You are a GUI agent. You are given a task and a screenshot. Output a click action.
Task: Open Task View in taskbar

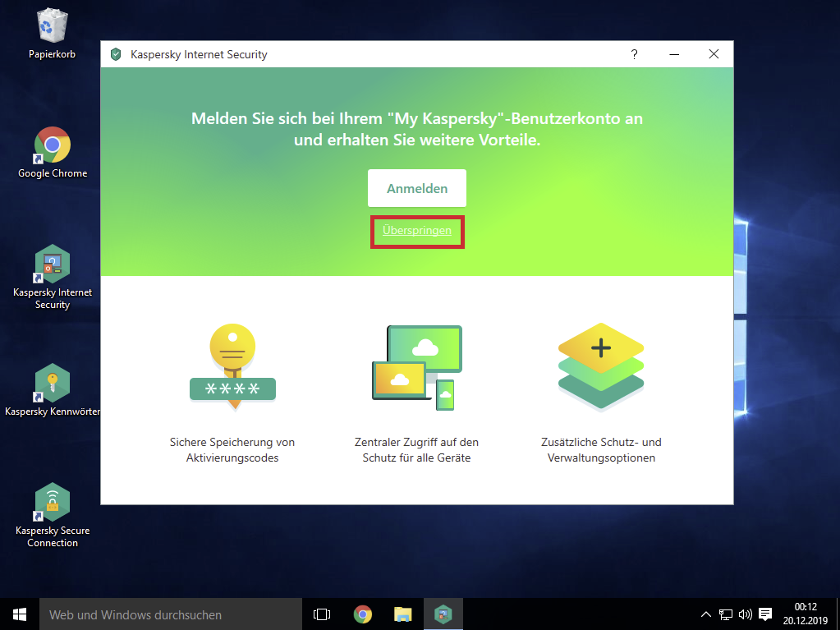[x=322, y=614]
